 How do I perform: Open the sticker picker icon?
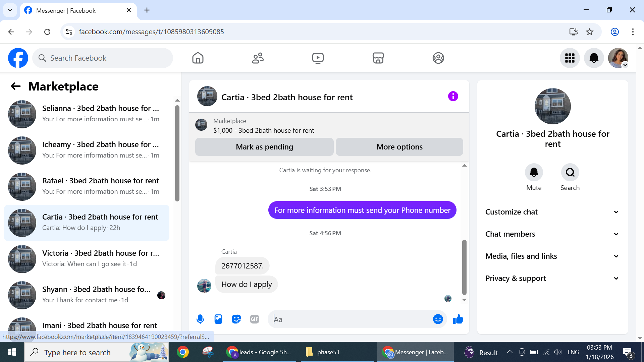(x=236, y=319)
